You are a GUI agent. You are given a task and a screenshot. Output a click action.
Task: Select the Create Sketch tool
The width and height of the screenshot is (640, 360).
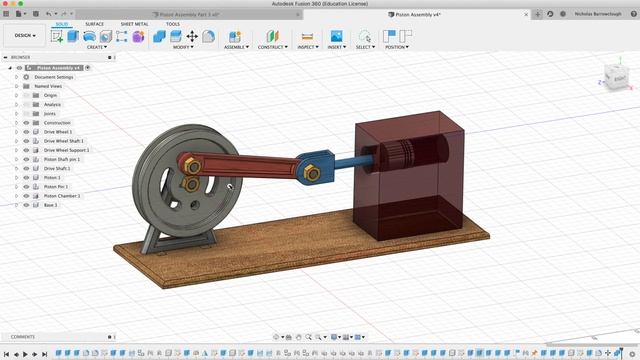click(x=57, y=36)
